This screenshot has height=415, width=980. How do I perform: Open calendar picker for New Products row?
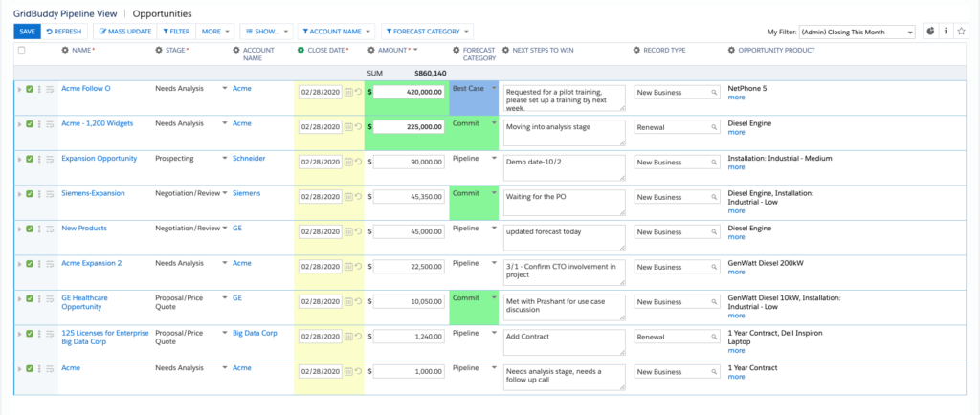pyautogui.click(x=348, y=231)
